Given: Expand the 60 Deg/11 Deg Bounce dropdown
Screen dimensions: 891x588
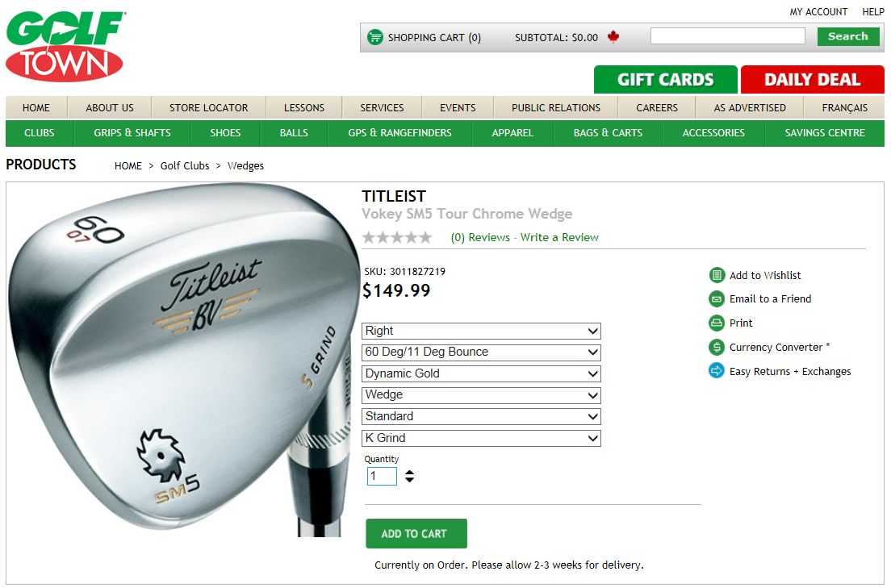Looking at the screenshot, I should pyautogui.click(x=481, y=352).
